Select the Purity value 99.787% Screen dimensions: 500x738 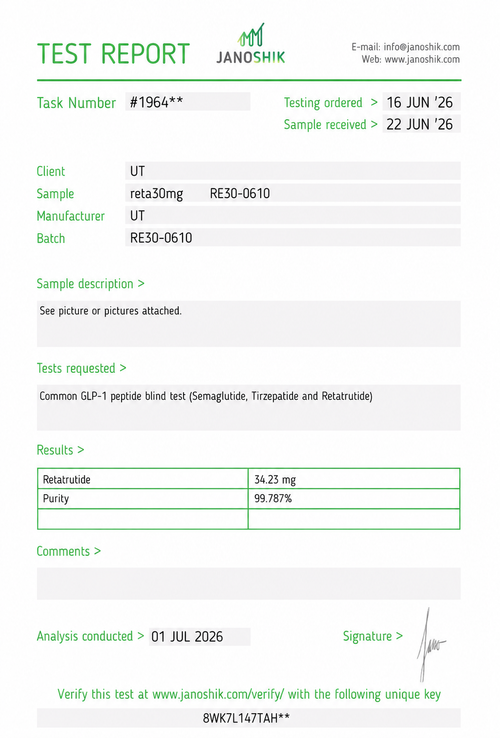(354, 498)
